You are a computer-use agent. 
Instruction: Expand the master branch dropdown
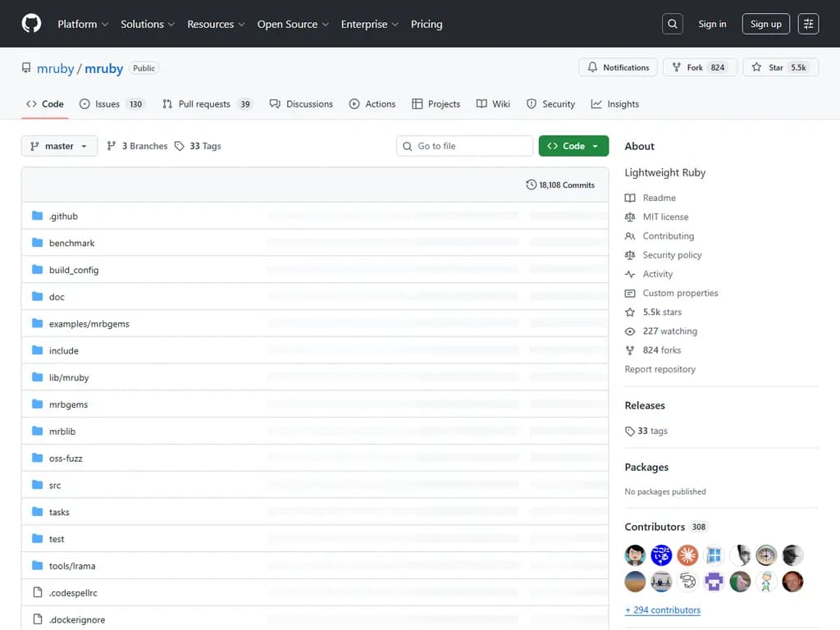point(59,146)
